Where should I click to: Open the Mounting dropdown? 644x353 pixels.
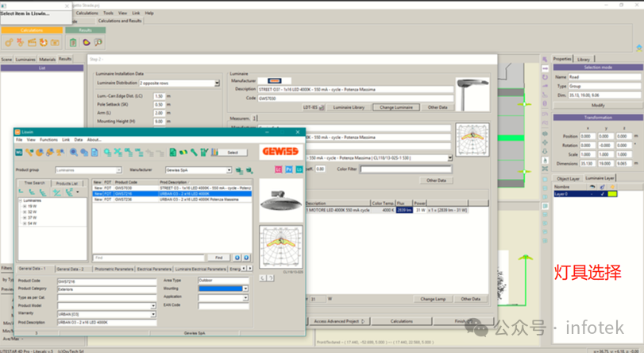pyautogui.click(x=245, y=289)
